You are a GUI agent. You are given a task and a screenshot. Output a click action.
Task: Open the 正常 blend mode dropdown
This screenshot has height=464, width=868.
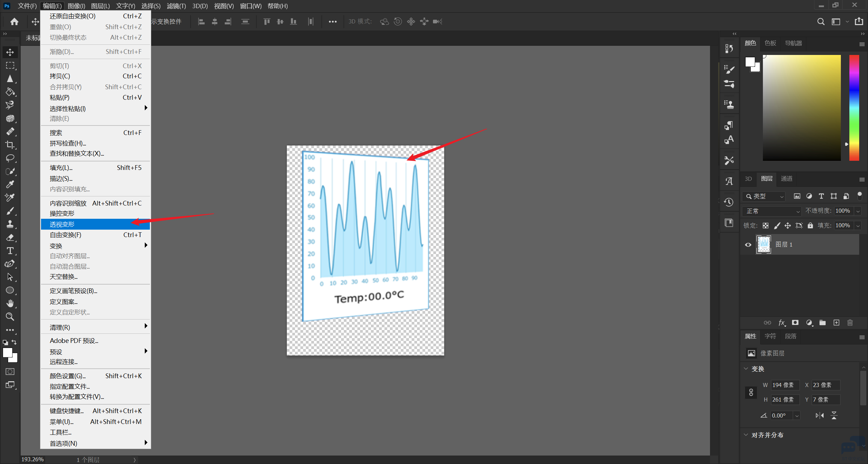(x=772, y=211)
